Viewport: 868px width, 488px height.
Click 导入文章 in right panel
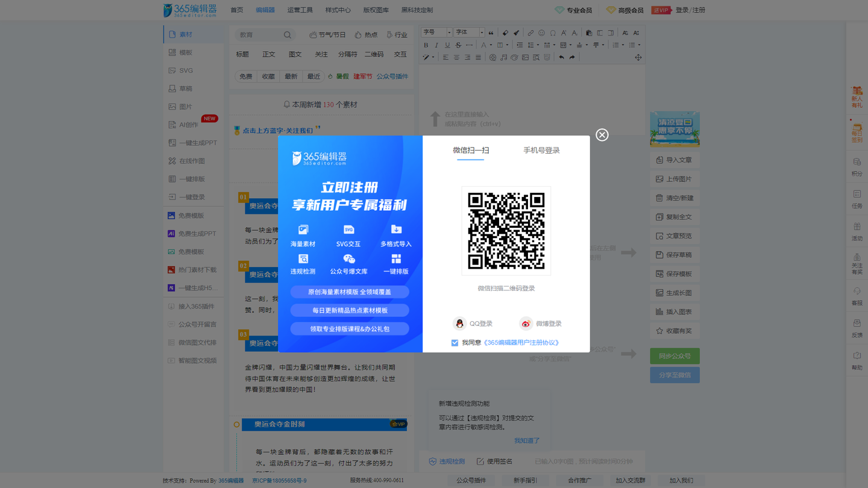[675, 160]
